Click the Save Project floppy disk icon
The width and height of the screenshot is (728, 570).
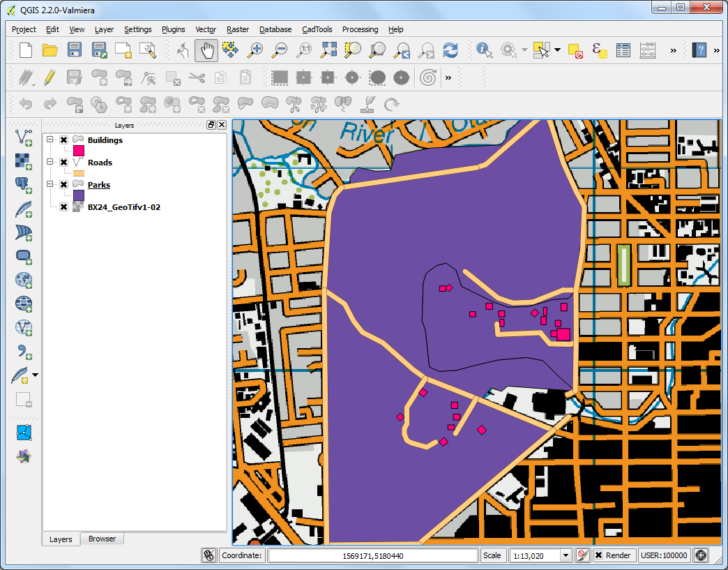pos(75,50)
